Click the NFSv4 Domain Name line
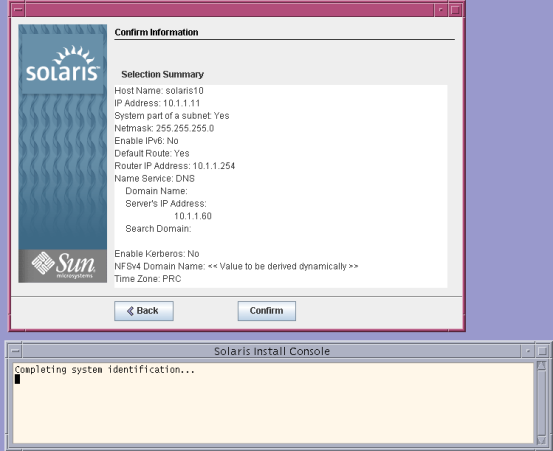 [236, 266]
